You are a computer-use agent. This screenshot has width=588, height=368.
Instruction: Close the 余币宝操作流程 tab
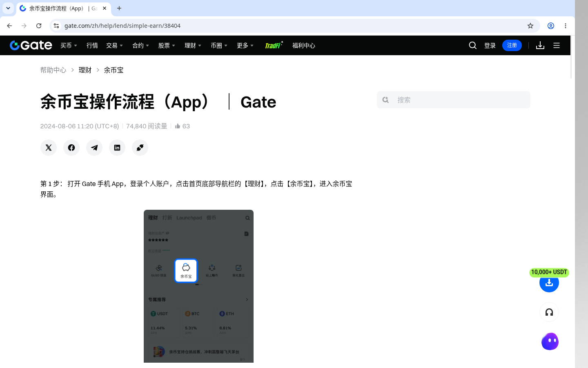coord(105,8)
